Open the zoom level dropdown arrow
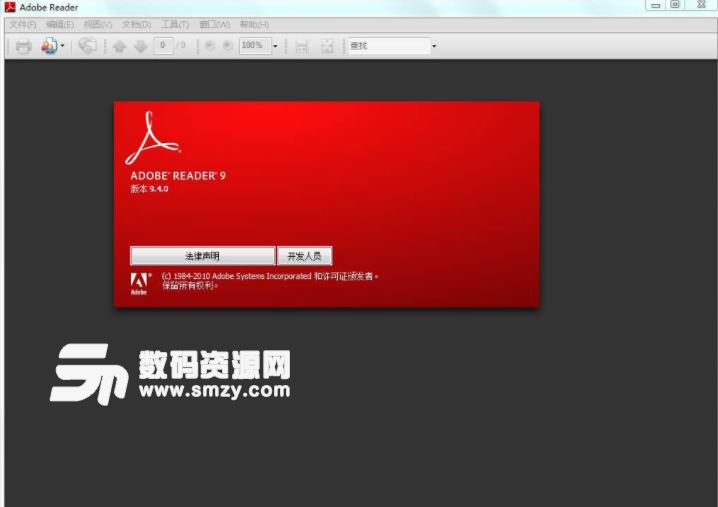Viewport: 718px width, 507px height. (275, 46)
